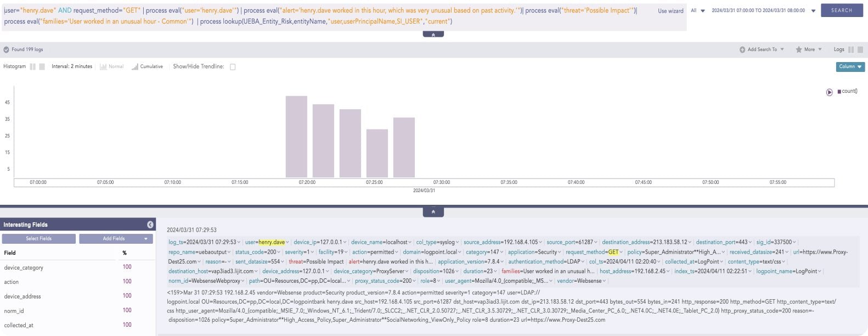Open the Add Fields dropdown arrow

146,239
